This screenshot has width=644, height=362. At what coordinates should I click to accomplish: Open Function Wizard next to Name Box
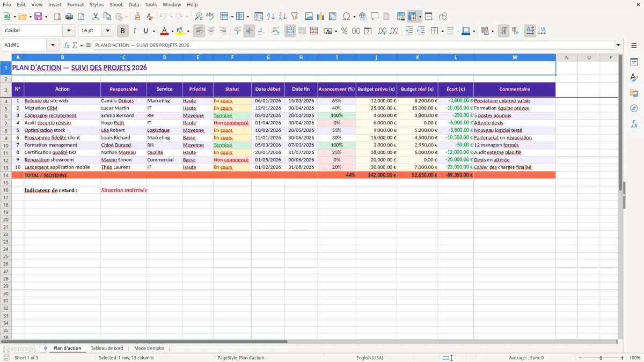[x=67, y=45]
